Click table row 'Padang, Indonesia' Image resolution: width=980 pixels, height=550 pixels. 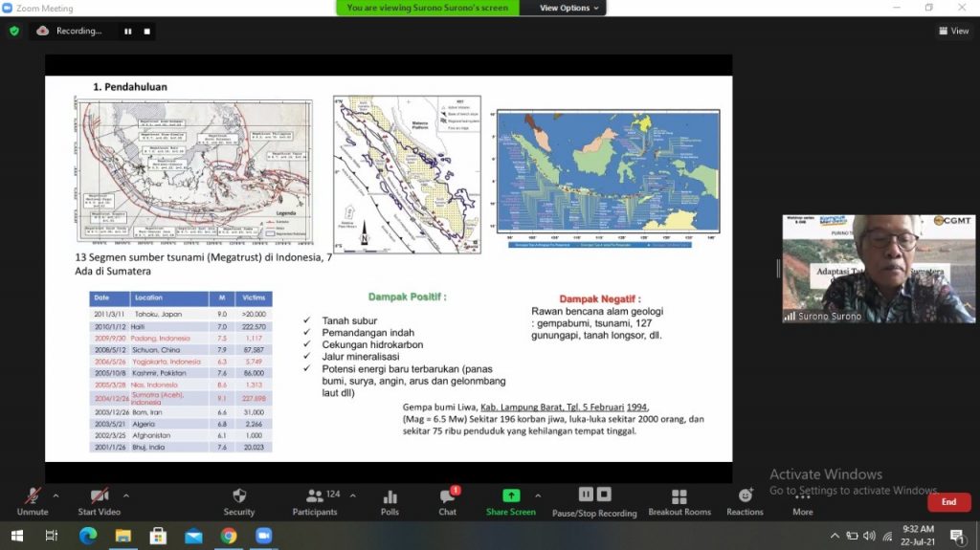point(181,338)
